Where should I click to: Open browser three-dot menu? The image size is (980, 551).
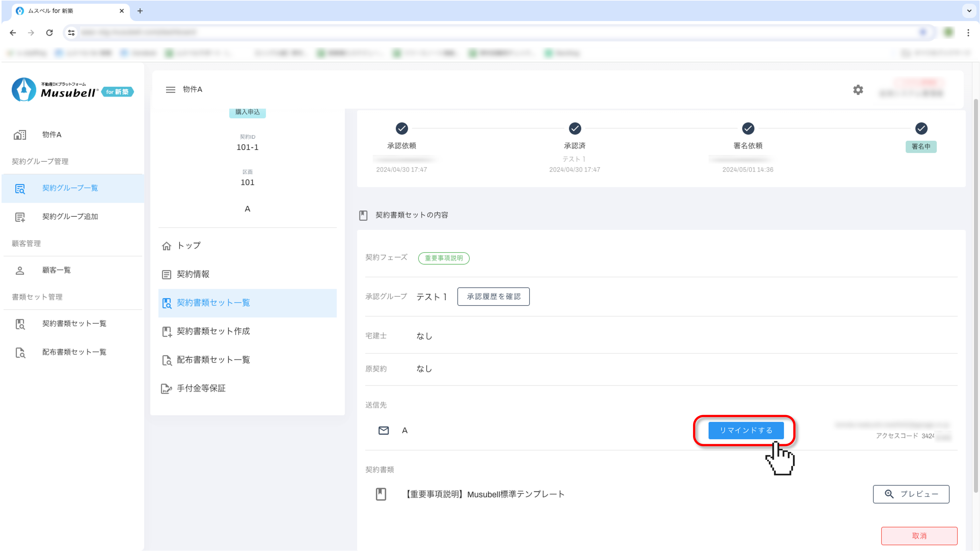click(x=968, y=33)
